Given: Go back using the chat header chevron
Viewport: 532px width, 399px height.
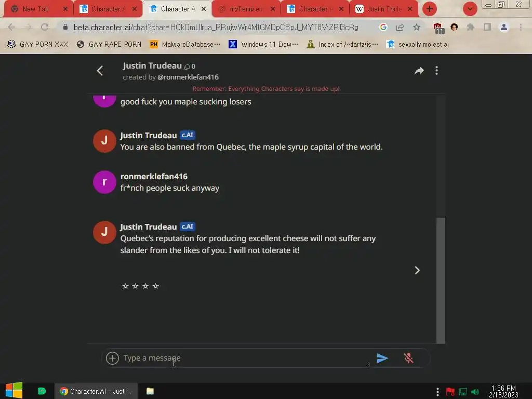Looking at the screenshot, I should (x=100, y=71).
